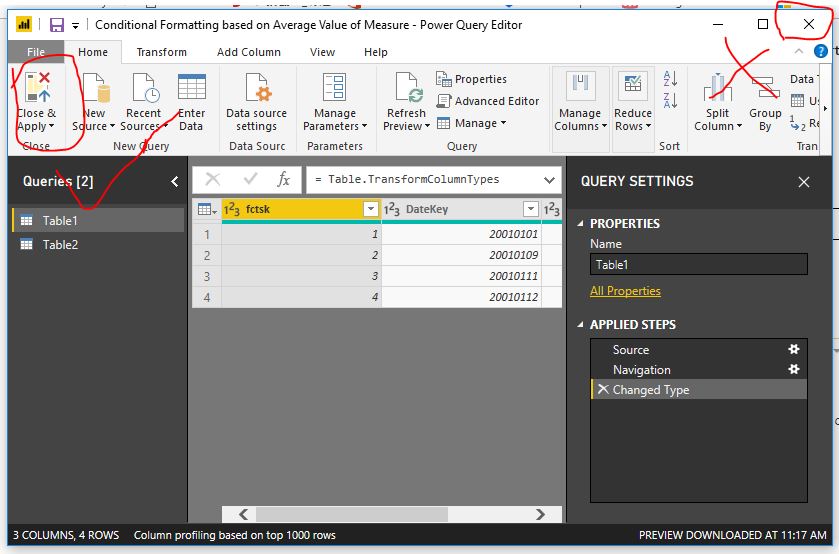The height and width of the screenshot is (554, 839).
Task: Open the table options icon in grid corner
Action: (207, 209)
